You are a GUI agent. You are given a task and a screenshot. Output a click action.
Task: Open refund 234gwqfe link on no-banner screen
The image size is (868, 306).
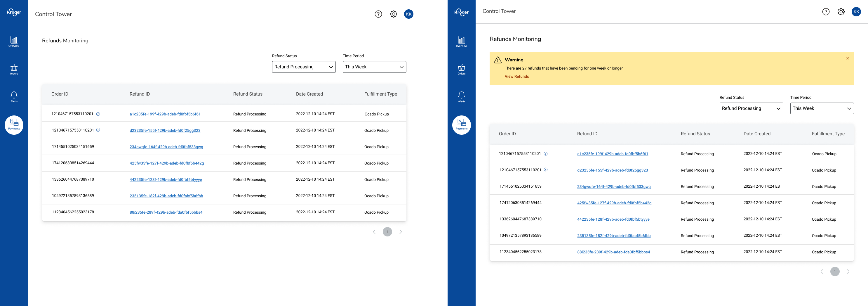click(x=166, y=147)
